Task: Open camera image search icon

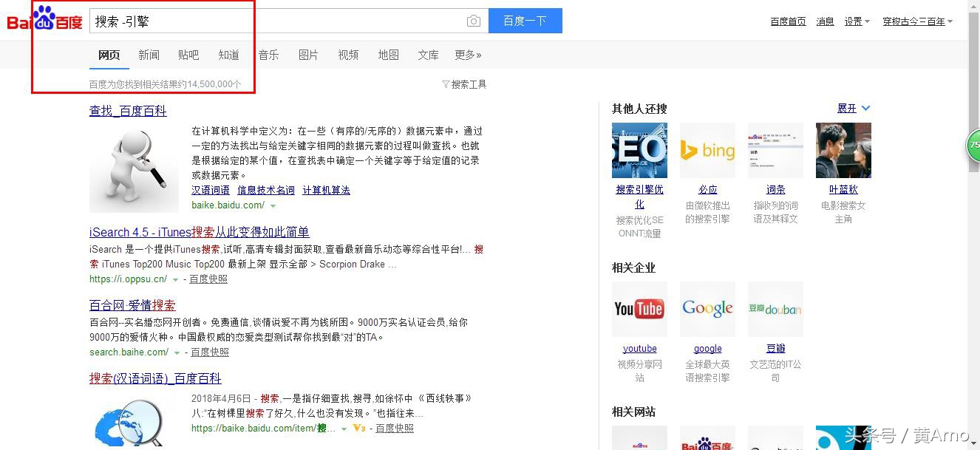Action: 474,21
